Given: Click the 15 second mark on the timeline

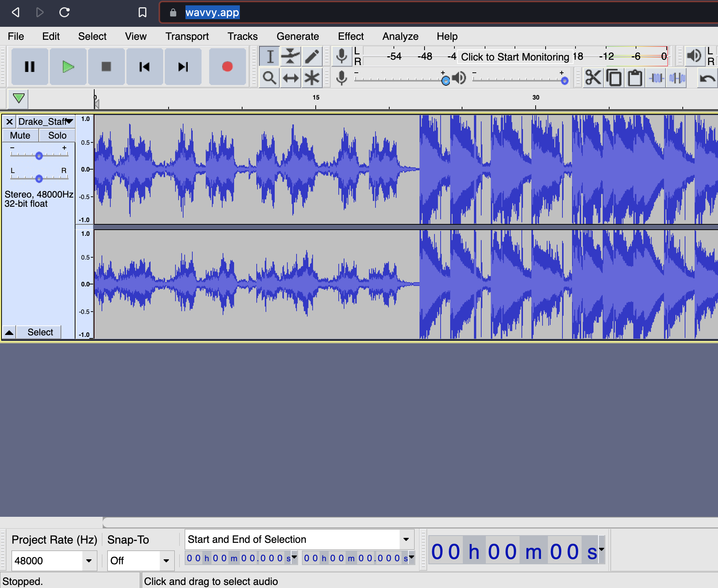Looking at the screenshot, I should 316,98.
